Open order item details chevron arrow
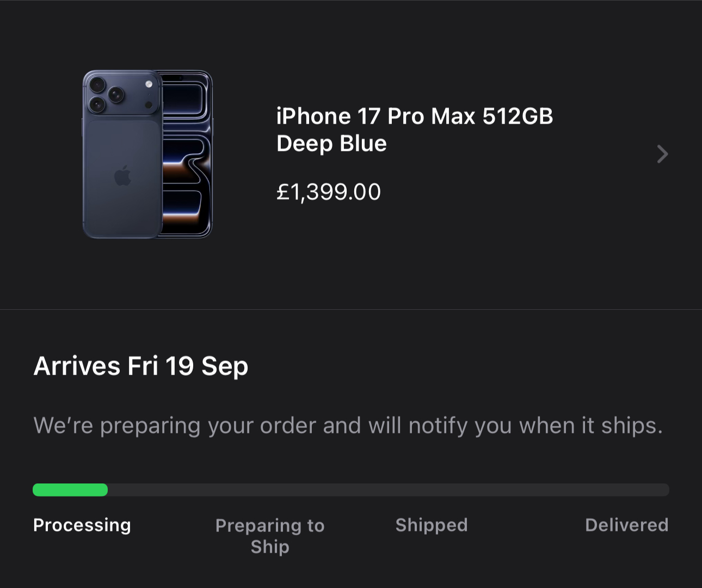The height and width of the screenshot is (588, 702). pos(662,154)
